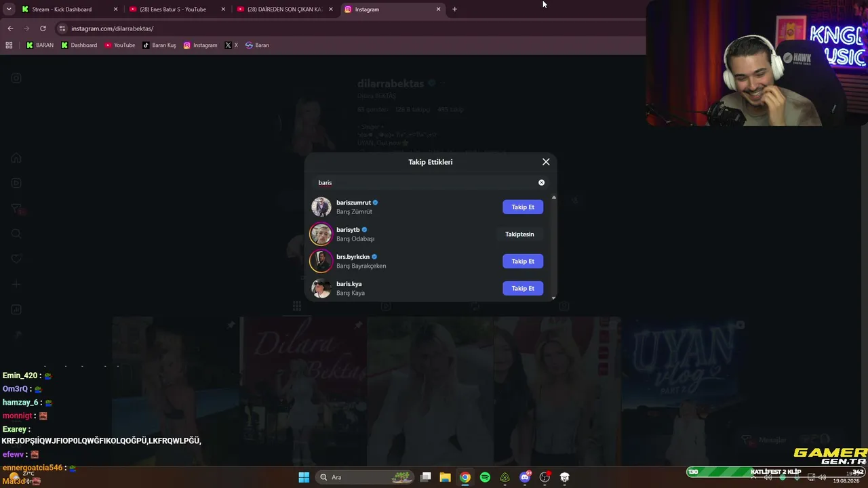Close the Enes Batur S YouTube tab
This screenshot has height=488, width=868.
[x=223, y=9]
